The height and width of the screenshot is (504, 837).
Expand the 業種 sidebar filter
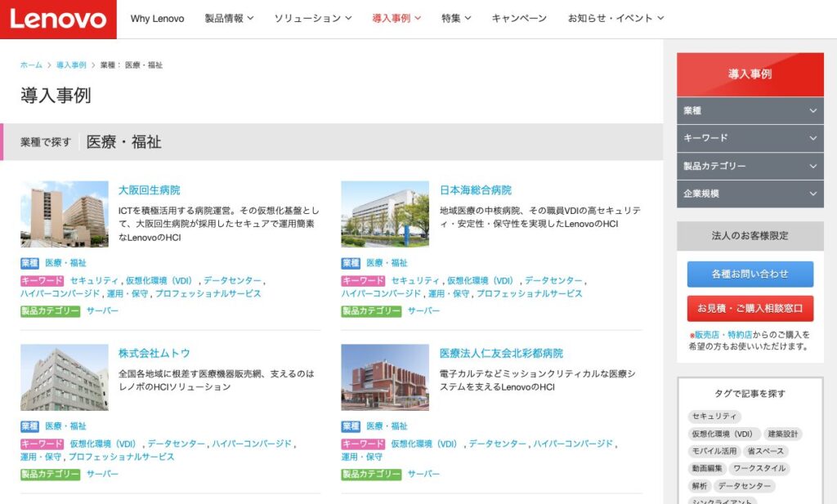pyautogui.click(x=750, y=110)
